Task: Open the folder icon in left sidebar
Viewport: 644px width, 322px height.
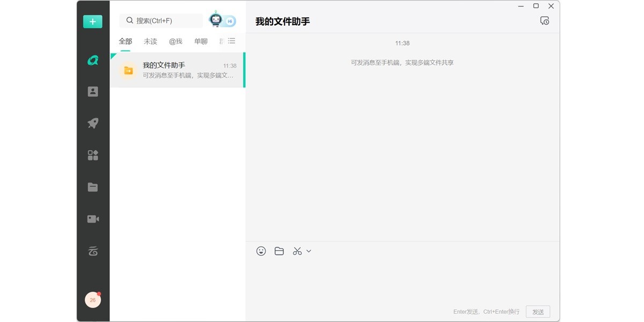Action: 93,187
